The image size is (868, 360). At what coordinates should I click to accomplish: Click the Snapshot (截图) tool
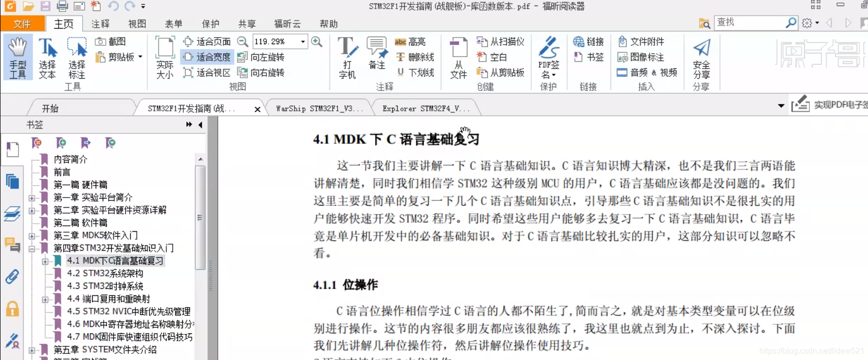pos(111,42)
